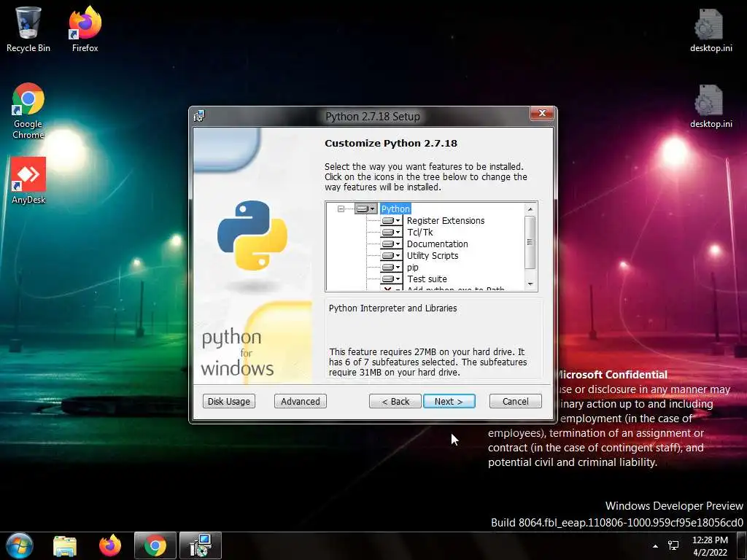This screenshot has width=747, height=560.
Task: Click the Disk Usage button
Action: pos(228,402)
